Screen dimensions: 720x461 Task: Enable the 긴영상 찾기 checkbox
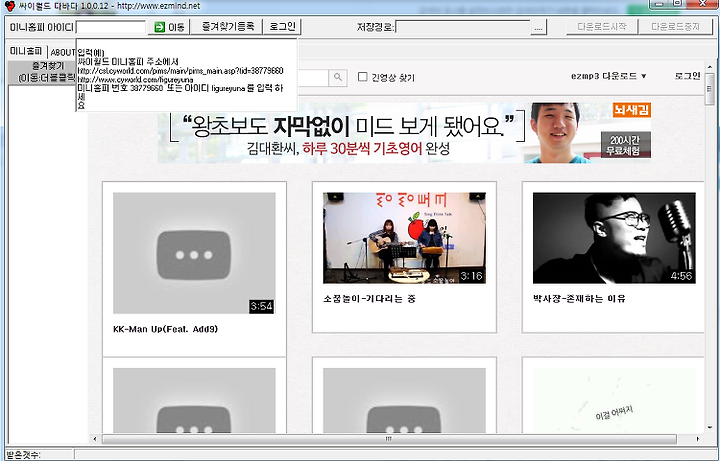pos(362,77)
